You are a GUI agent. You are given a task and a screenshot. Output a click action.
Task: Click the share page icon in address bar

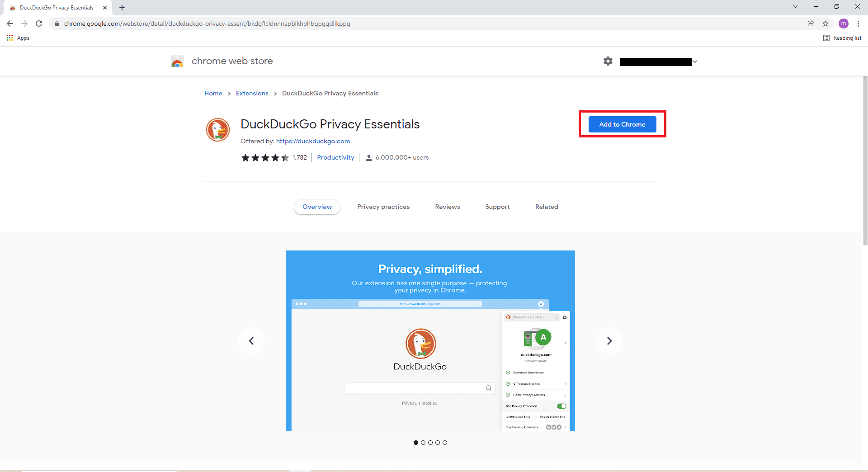pyautogui.click(x=811, y=24)
